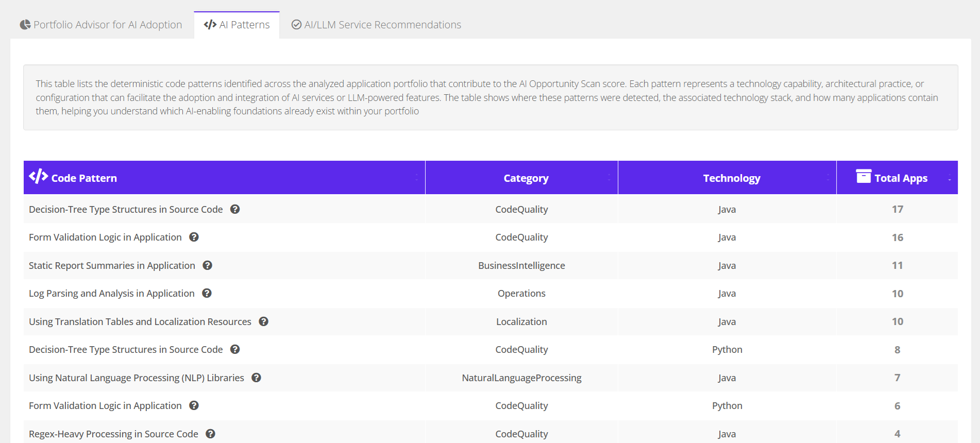Click Total Apps value 17
The height and width of the screenshot is (443, 980).
point(898,209)
